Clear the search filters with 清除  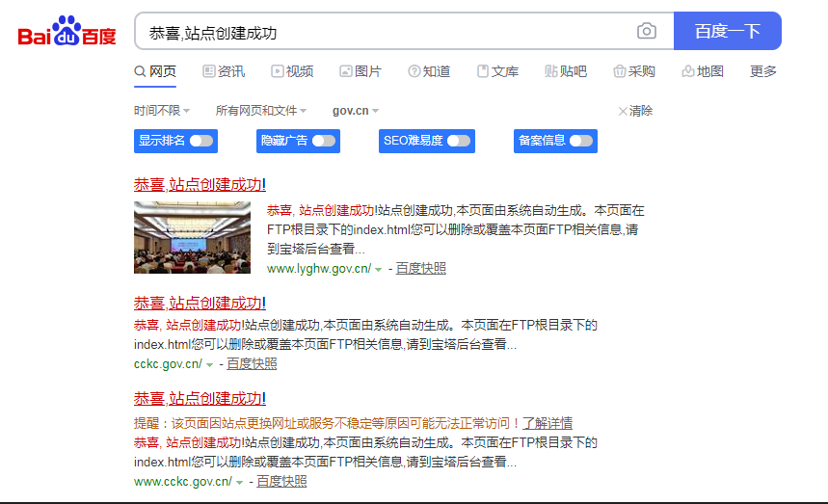click(x=635, y=111)
